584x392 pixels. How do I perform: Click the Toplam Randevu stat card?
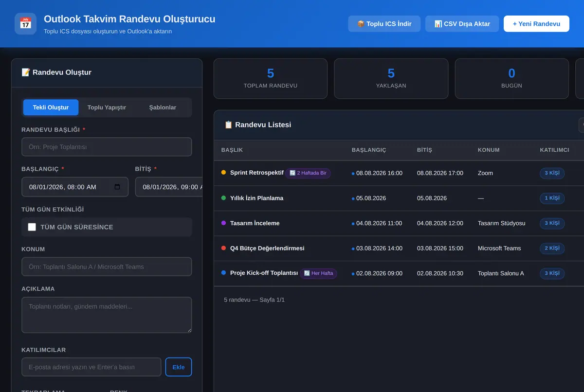coord(271,79)
